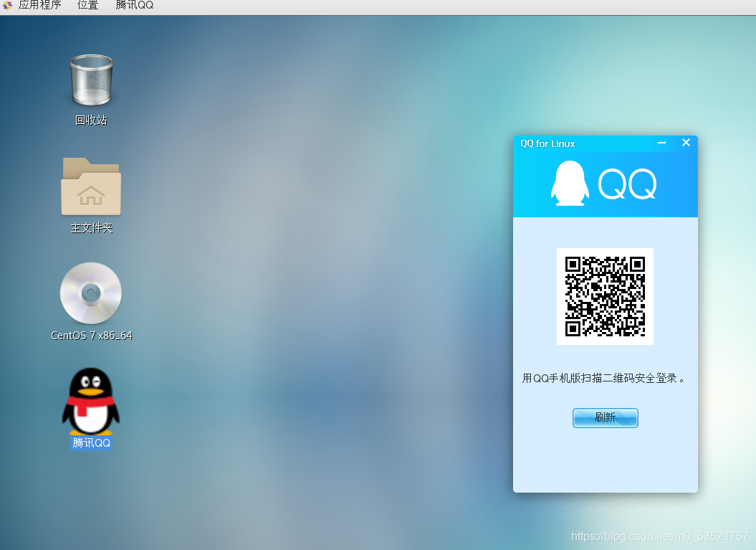Minimize the QQ for Linux window
The image size is (756, 550).
[x=661, y=143]
